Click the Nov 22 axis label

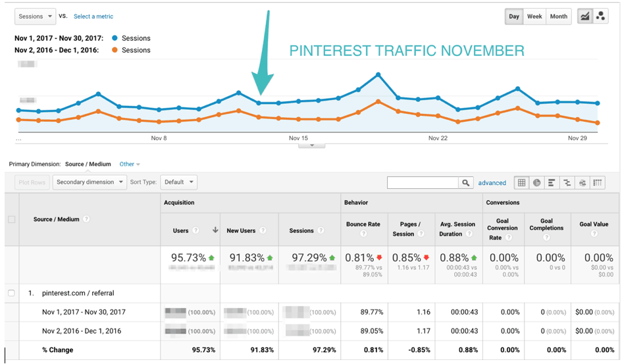pyautogui.click(x=438, y=138)
